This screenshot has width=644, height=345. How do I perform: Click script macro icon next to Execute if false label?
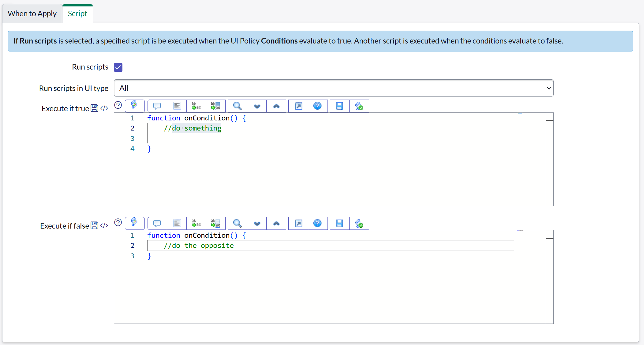pos(104,226)
